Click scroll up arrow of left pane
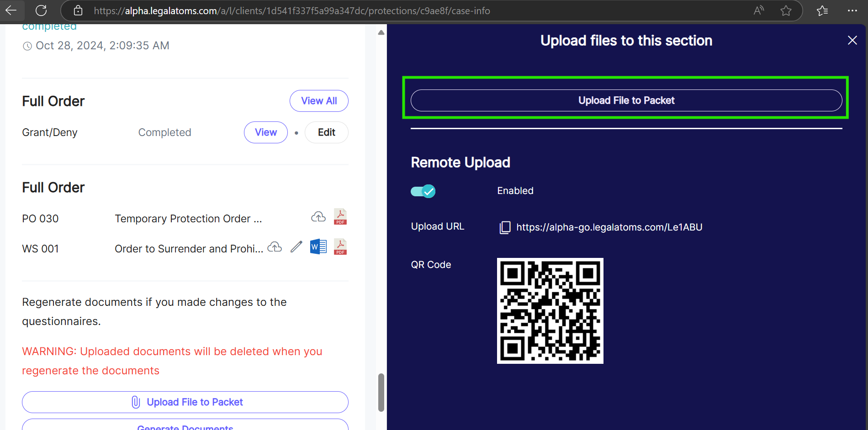This screenshot has width=868, height=430. click(381, 32)
